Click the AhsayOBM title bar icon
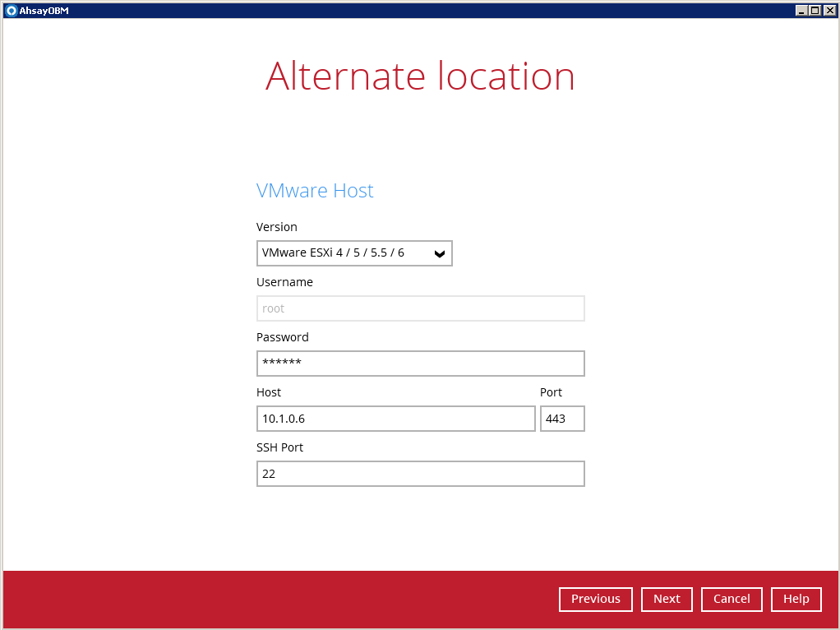 (x=12, y=10)
